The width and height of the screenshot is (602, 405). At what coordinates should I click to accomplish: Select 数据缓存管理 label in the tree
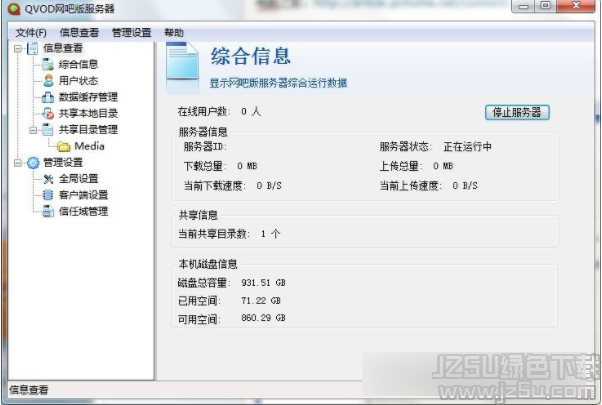point(88,97)
